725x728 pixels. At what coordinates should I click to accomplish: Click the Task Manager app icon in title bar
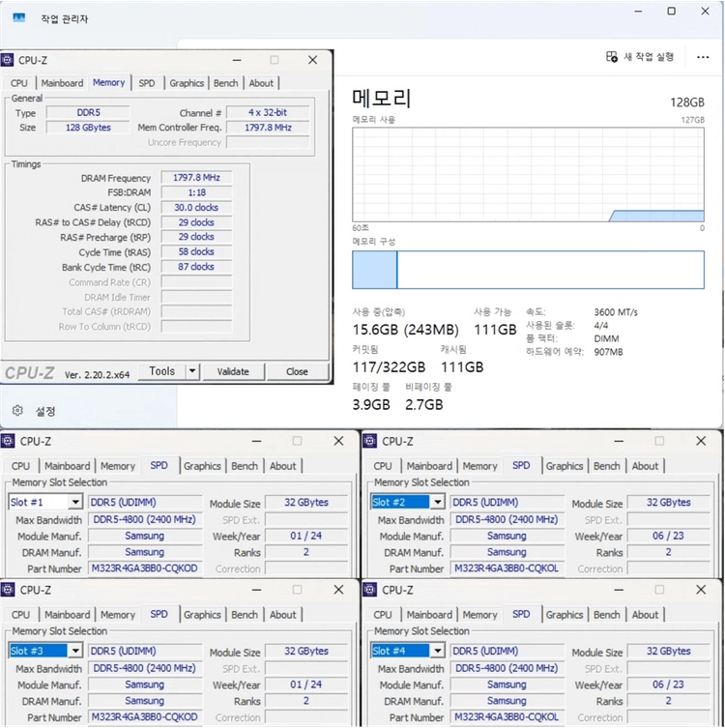point(19,17)
